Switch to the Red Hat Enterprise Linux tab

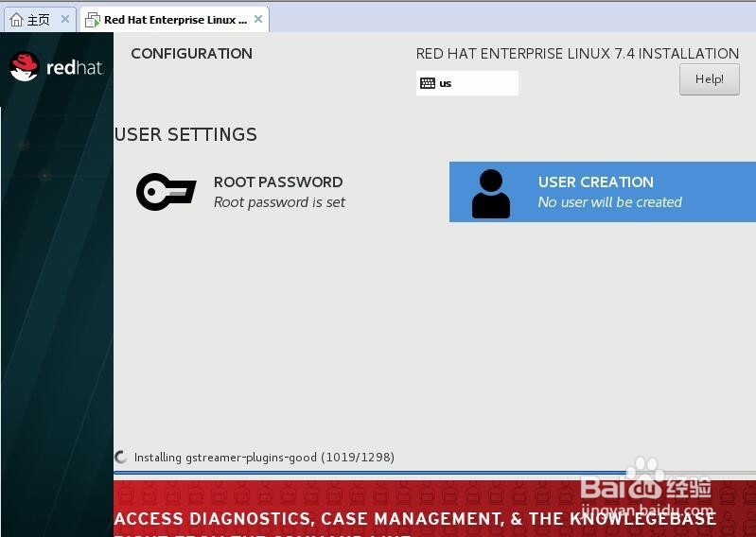pos(174,20)
